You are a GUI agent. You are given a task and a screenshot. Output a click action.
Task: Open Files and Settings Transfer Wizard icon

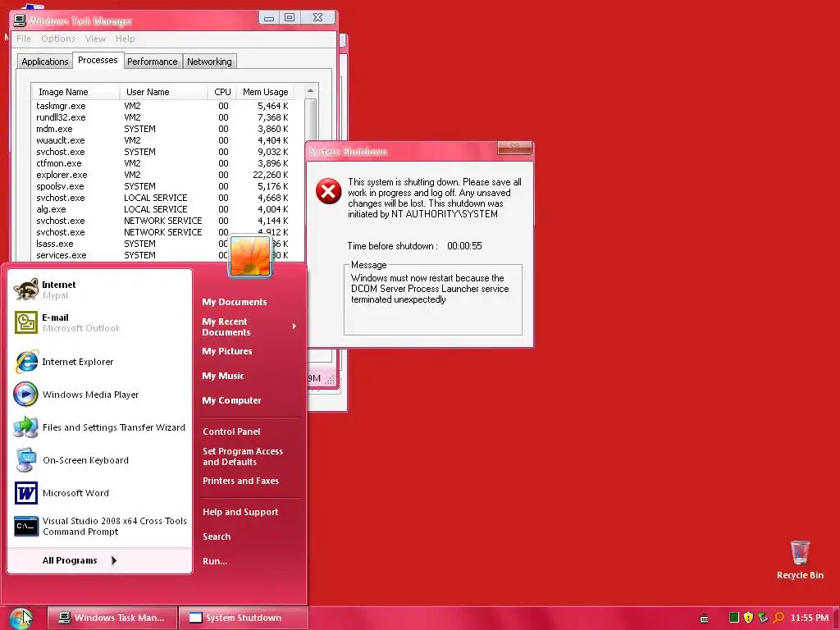click(x=25, y=427)
